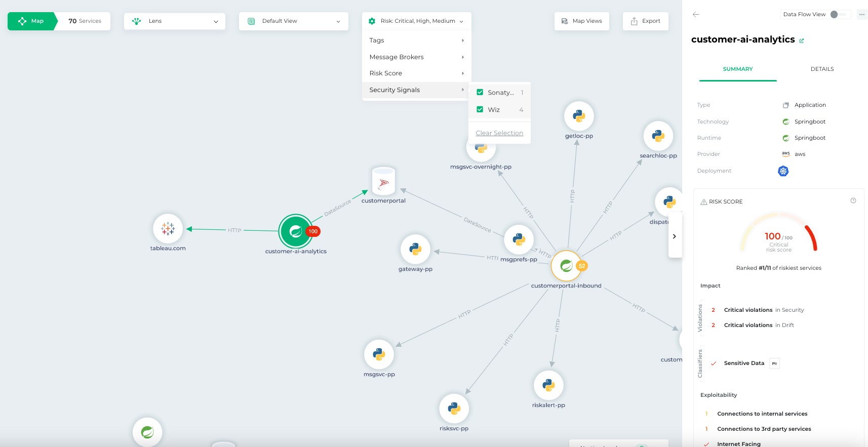The width and height of the screenshot is (868, 447).
Task: Open the Message Brokers submenu
Action: 416,57
